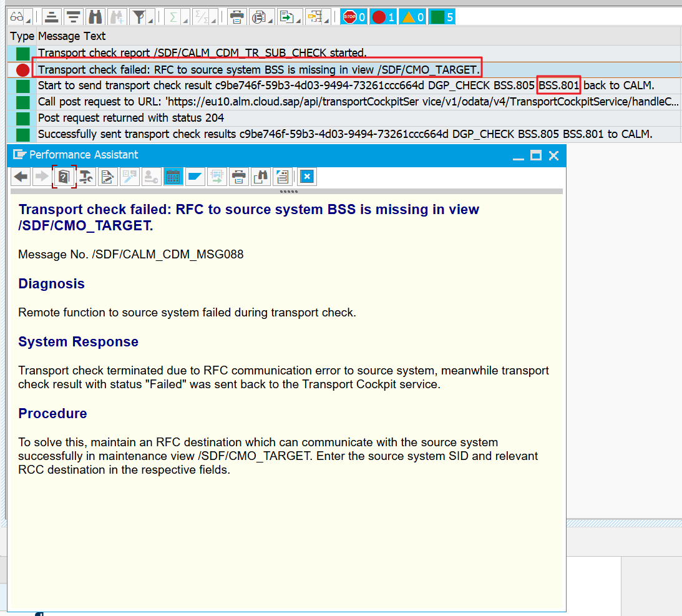
Task: Select the 'Transport check failed' error row
Action: [258, 69]
